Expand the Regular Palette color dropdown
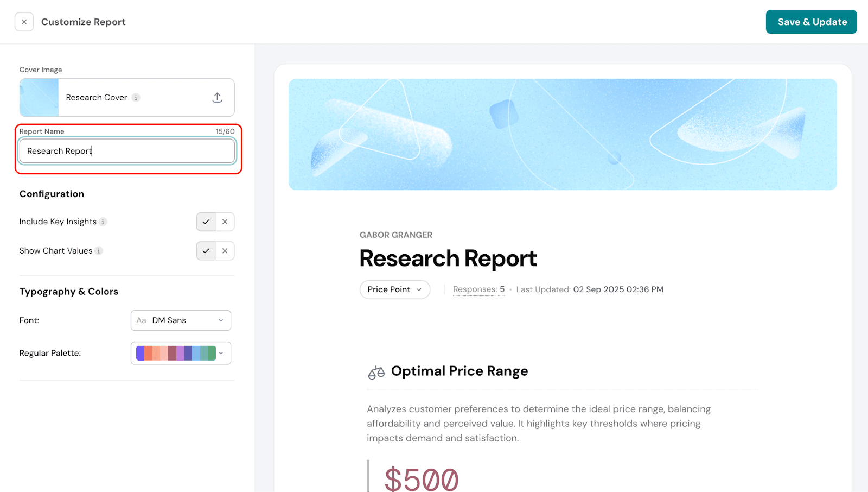The height and width of the screenshot is (492, 868). [x=221, y=353]
